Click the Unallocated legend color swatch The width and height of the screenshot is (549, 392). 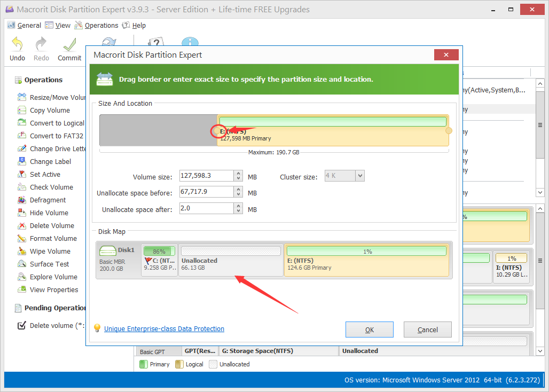point(213,364)
